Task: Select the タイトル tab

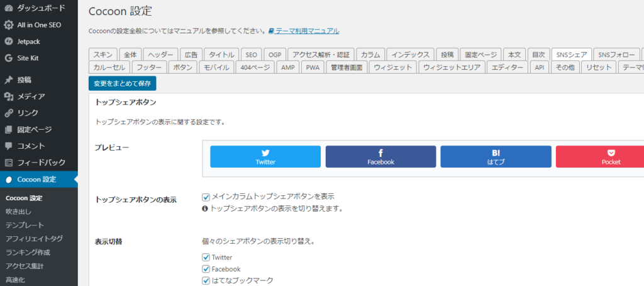Action: click(x=221, y=54)
